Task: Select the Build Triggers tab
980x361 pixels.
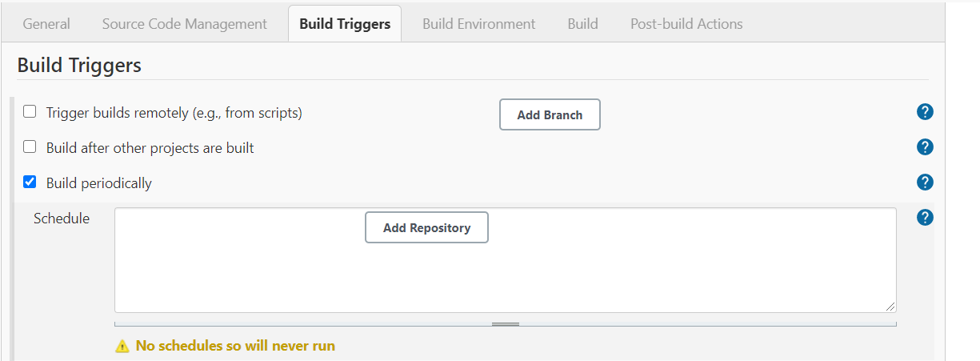Action: 345,24
